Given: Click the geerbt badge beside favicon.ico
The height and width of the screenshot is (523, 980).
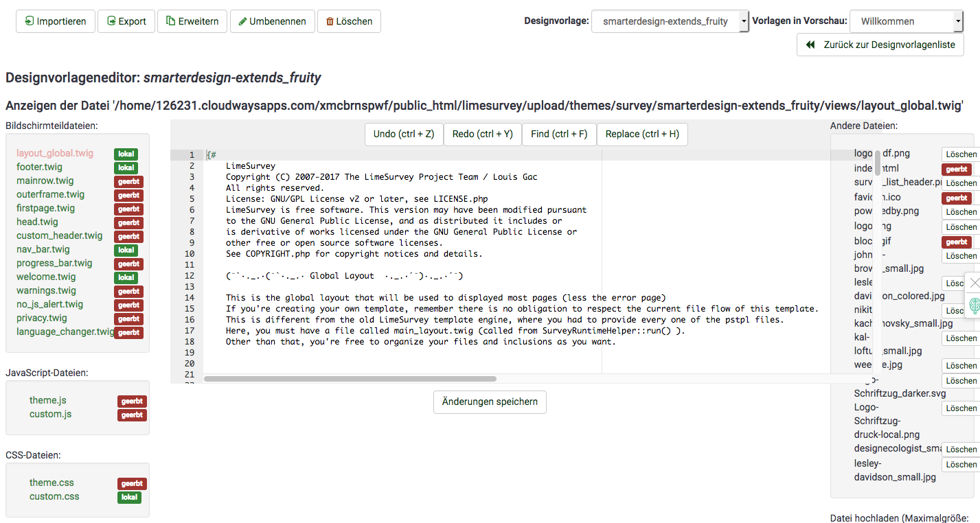Looking at the screenshot, I should (957, 198).
